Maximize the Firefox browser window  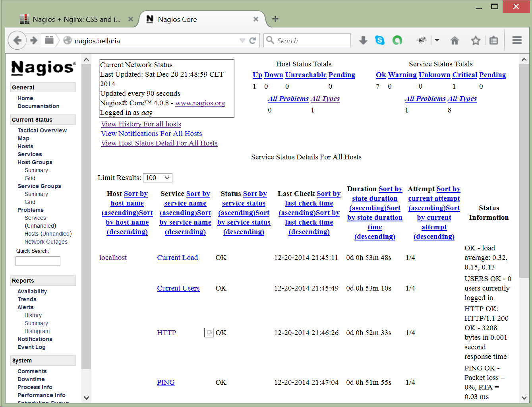494,6
